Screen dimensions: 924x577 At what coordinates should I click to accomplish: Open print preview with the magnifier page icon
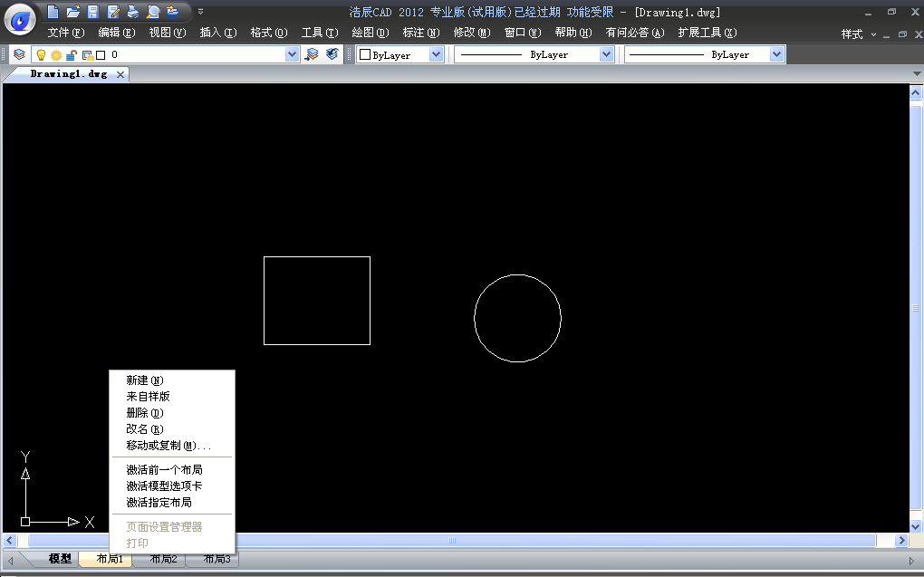click(152, 12)
